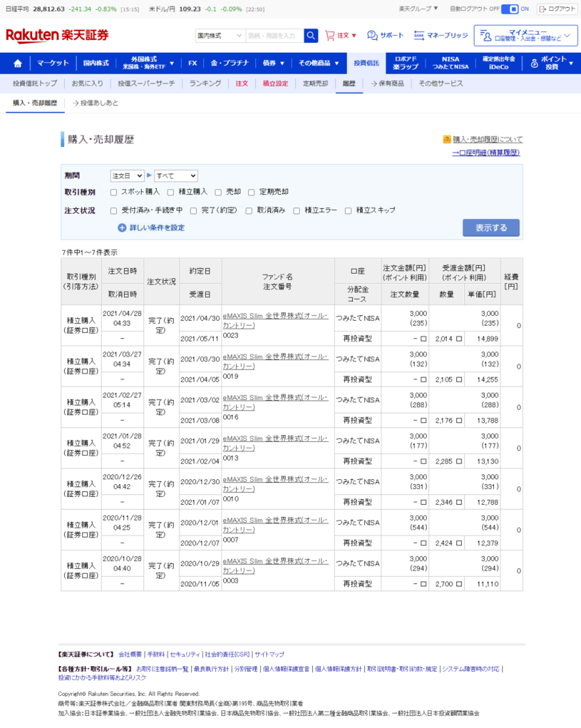This screenshot has width=581, height=728.
Task: Open 最良執行方針 footer link
Action: point(211,669)
